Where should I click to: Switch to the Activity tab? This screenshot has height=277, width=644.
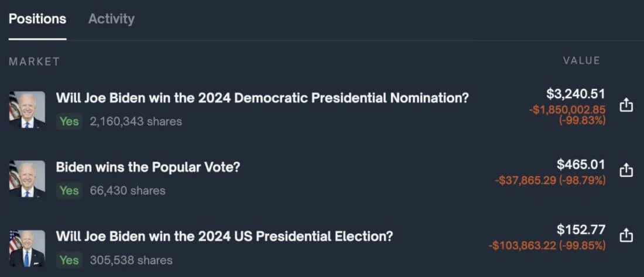tap(111, 19)
